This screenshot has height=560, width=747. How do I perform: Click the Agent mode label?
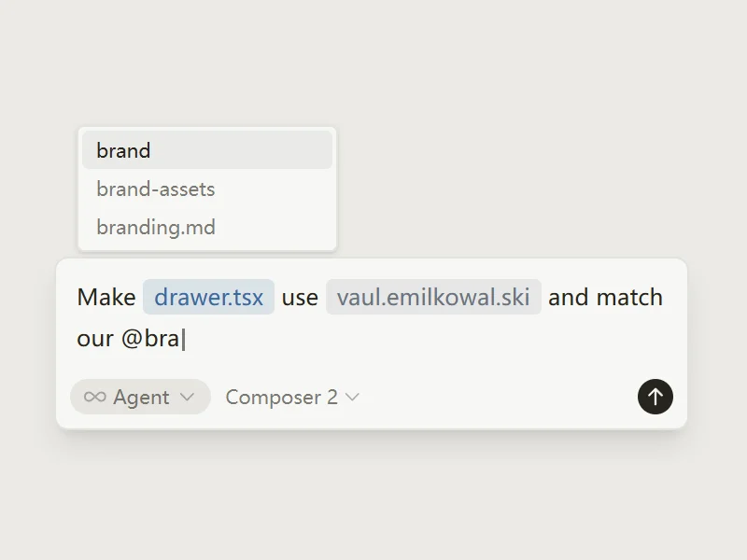(141, 398)
